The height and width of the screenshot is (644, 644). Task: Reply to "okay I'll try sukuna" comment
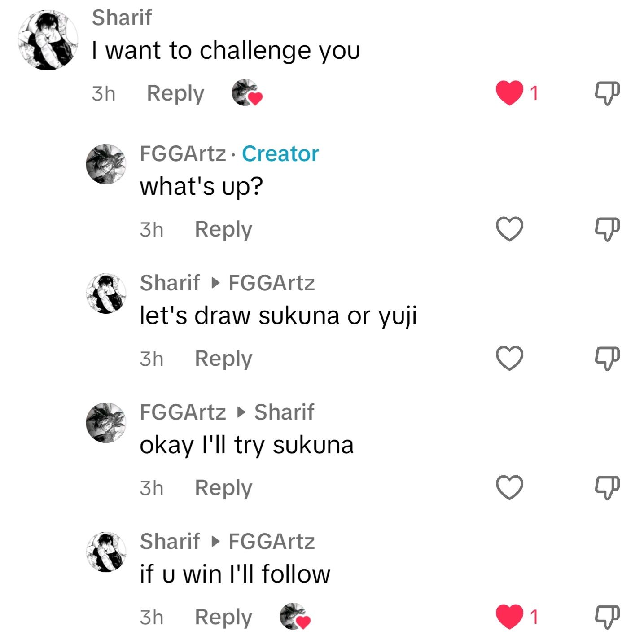coord(223,488)
